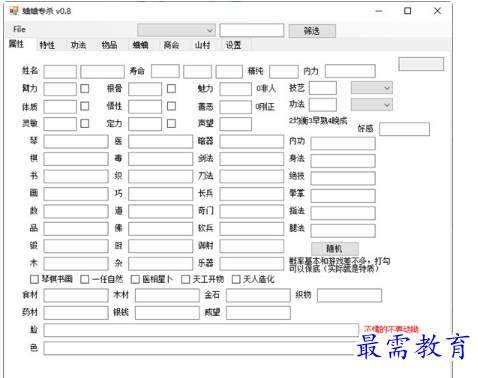This screenshot has width=478, height=378.
Task: Focus the 御射 input field
Action: point(252,246)
